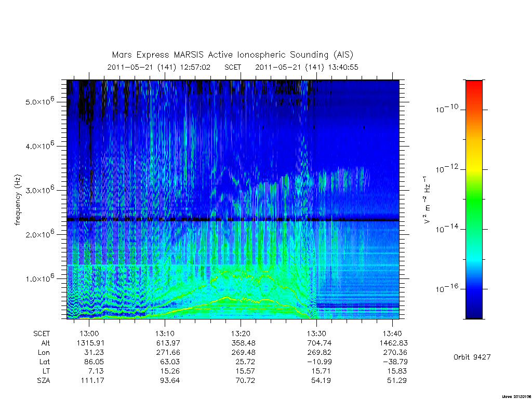This screenshot has width=532, height=399.
Task: Click local time value 15.83
Action: pyautogui.click(x=397, y=371)
